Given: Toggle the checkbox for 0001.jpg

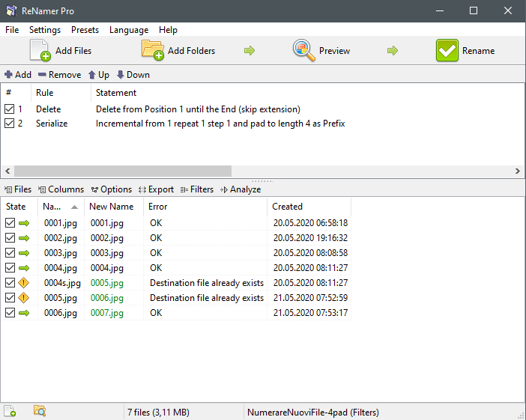Looking at the screenshot, I should 10,222.
